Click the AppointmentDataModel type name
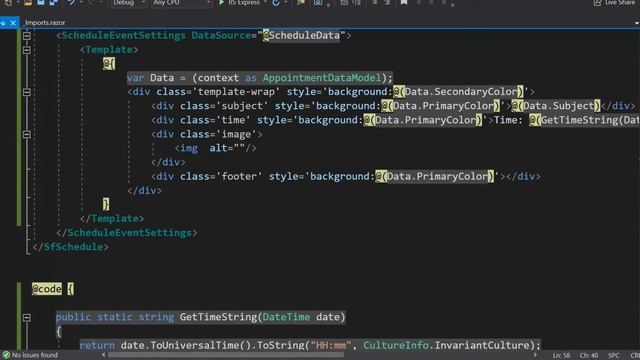This screenshot has width=640, height=360. coord(322,78)
